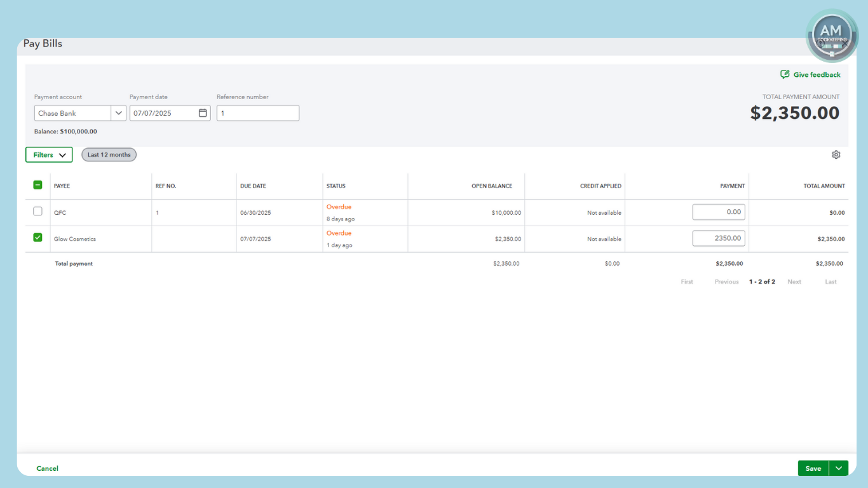This screenshot has width=868, height=488.
Task: Expand the Save button arrow options
Action: tap(839, 468)
